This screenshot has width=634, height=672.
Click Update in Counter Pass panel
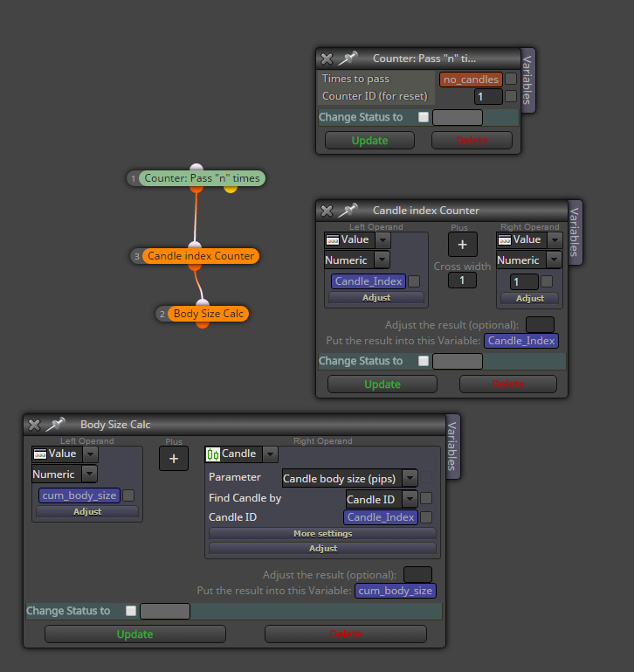pos(369,141)
